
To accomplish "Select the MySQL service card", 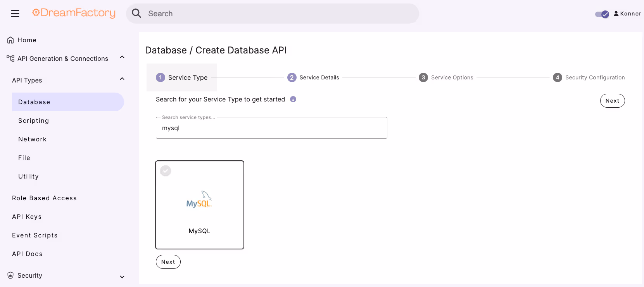I will 200,205.
